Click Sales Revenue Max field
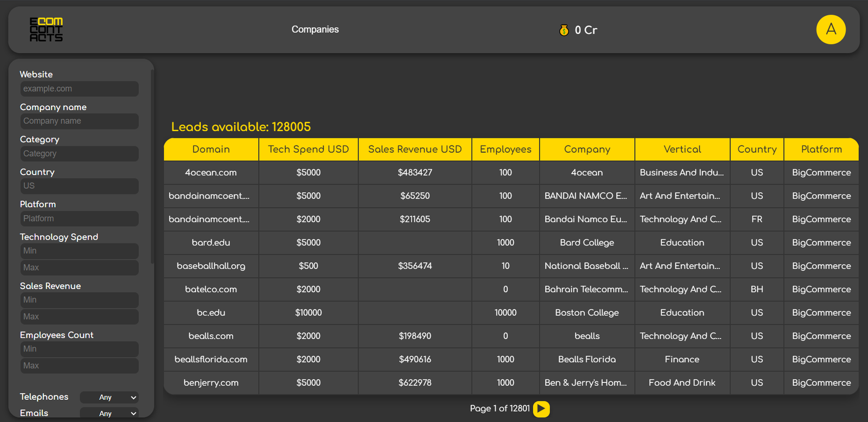 [x=79, y=317]
